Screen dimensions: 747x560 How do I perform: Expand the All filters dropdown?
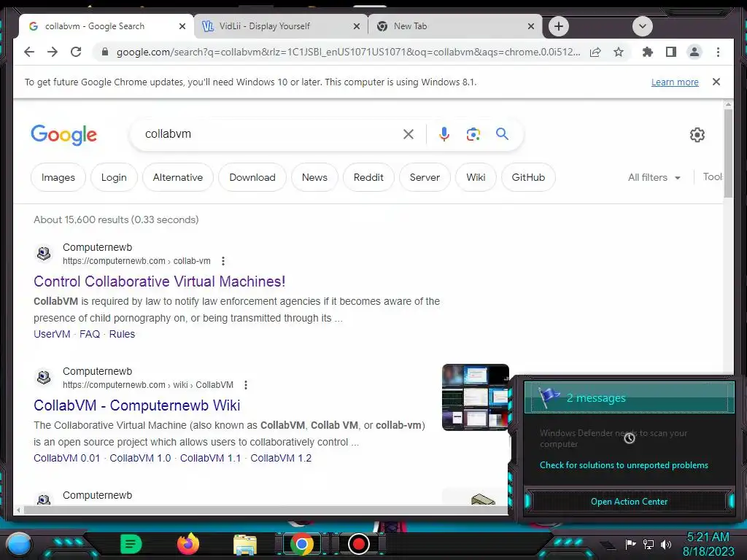pos(654,177)
